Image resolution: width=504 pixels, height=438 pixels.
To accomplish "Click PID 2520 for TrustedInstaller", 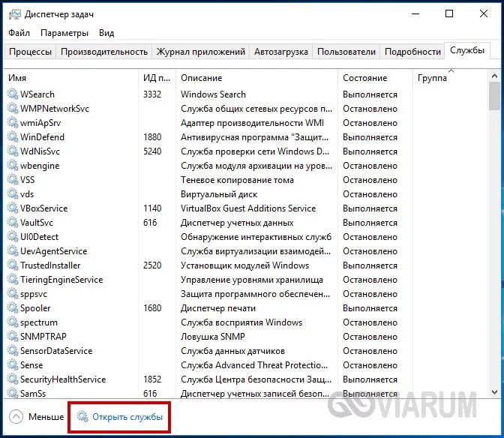I will click(x=152, y=265).
